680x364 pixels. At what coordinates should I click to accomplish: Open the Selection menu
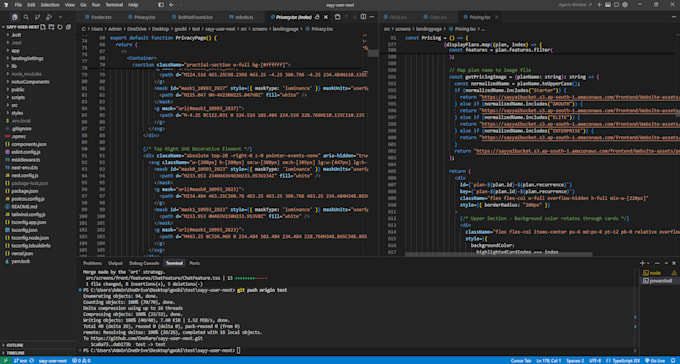pos(50,5)
